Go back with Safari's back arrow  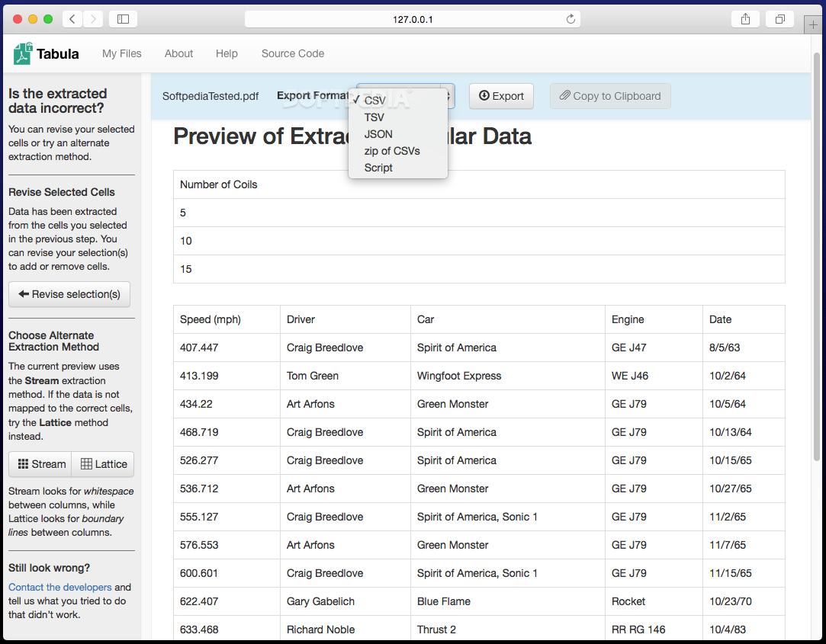point(72,20)
